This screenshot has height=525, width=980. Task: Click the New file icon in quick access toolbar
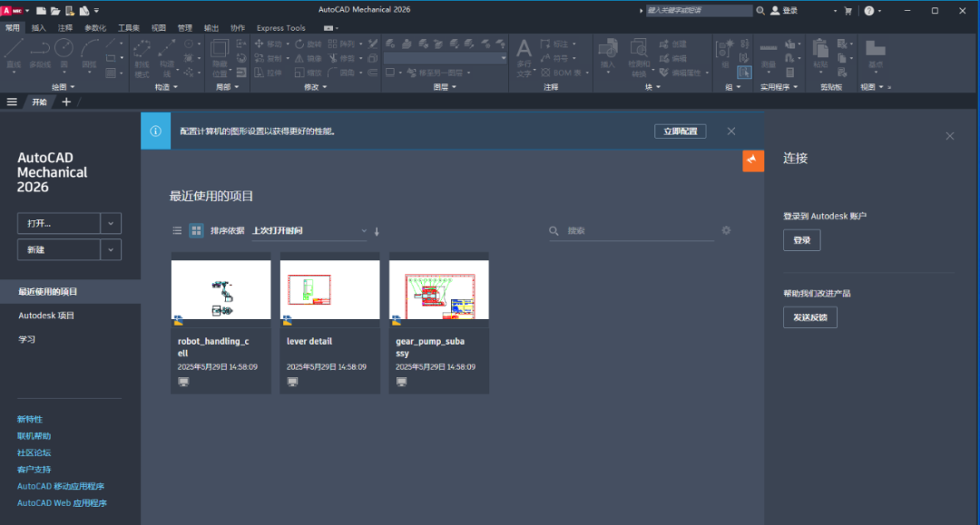pos(42,11)
